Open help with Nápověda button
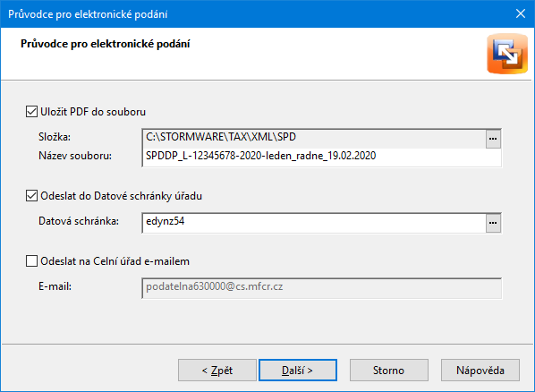The height and width of the screenshot is (392, 535). tap(480, 371)
